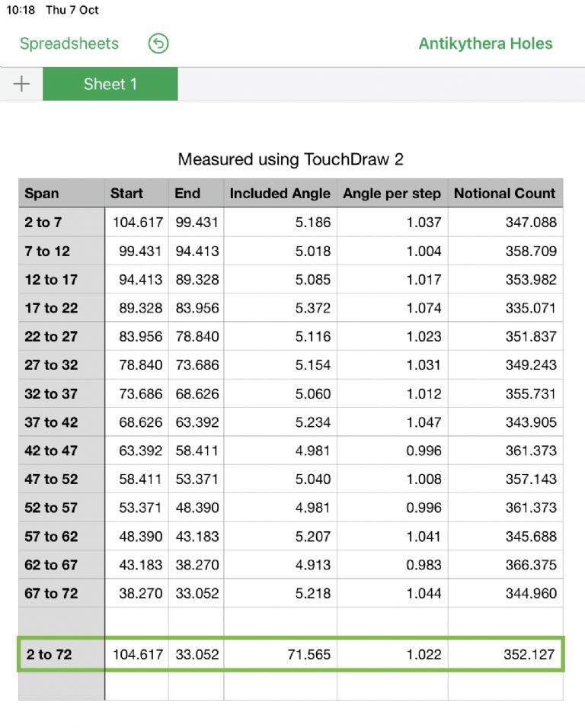Tap the undo arrow icon
The height and width of the screenshot is (728, 585).
158,43
